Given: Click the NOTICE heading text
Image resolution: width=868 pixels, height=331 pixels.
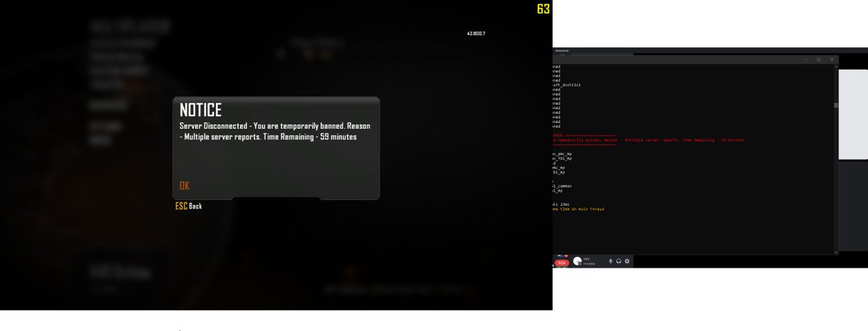Looking at the screenshot, I should [200, 110].
